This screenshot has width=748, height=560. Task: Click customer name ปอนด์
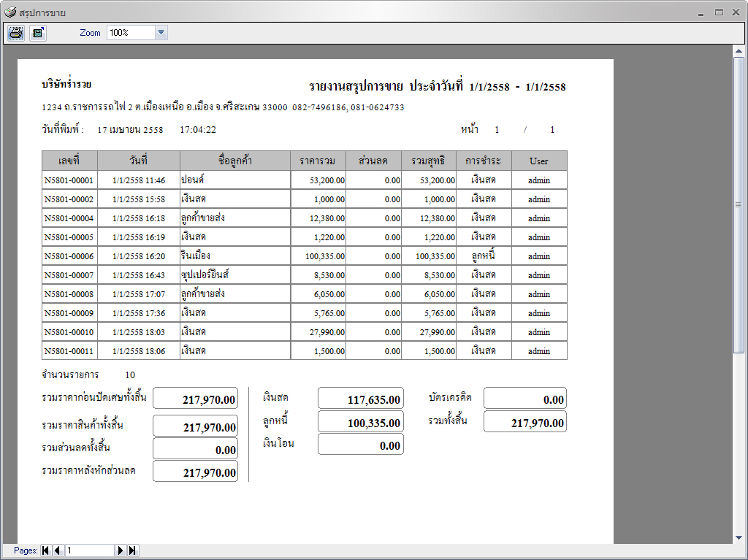tap(193, 180)
